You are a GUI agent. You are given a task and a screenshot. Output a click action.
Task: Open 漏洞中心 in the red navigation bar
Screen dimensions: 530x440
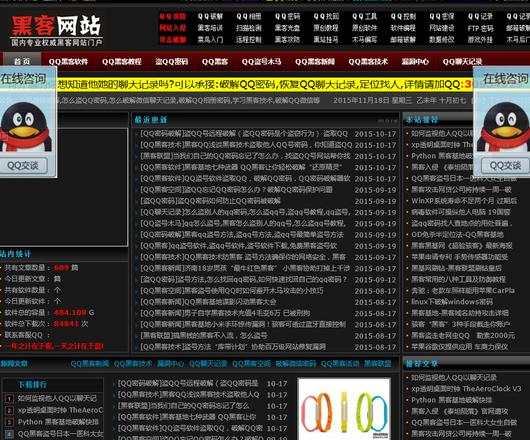tap(415, 62)
